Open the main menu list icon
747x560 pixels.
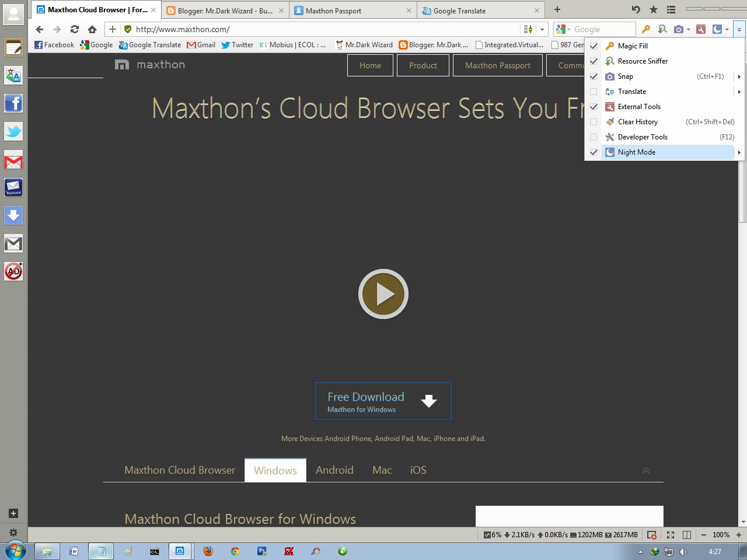(671, 9)
